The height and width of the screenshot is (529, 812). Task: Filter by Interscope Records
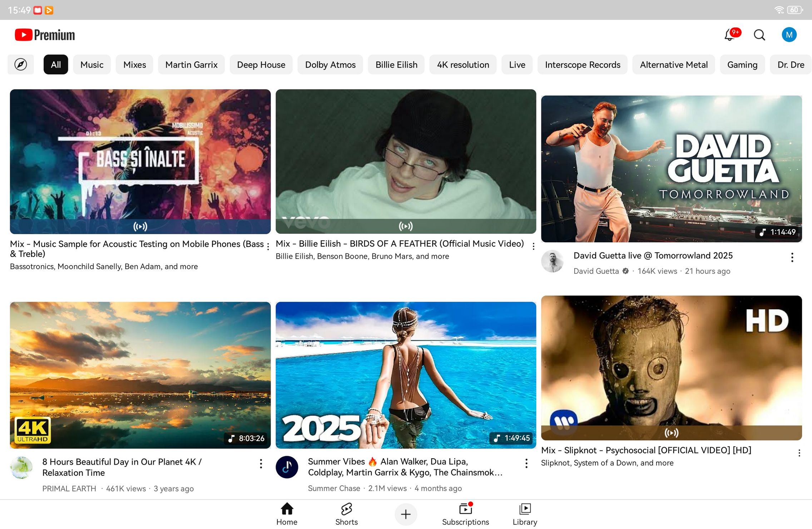click(x=583, y=65)
